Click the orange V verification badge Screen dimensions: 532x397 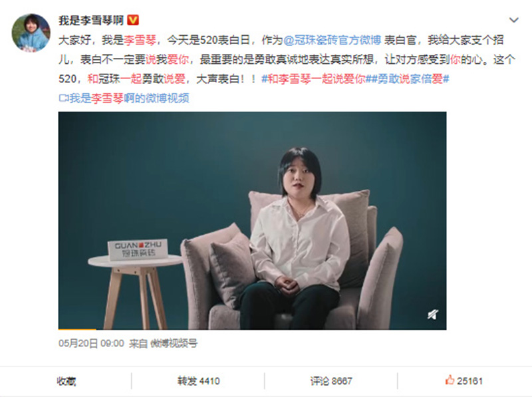click(132, 21)
